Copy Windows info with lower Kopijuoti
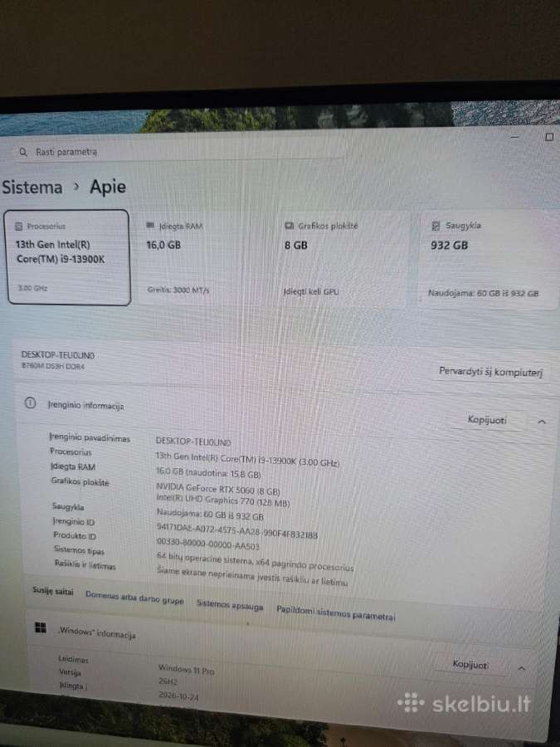Viewport: 560px width, 747px height. 470,665
